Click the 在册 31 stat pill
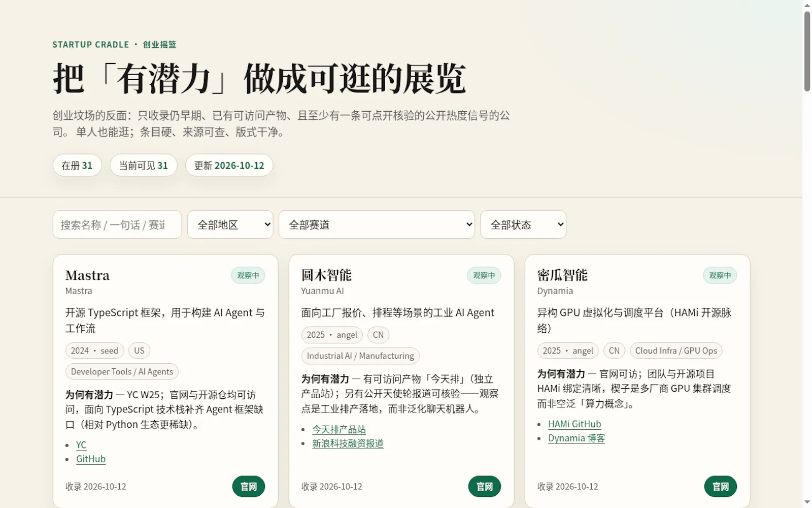Screen dimensions: 812x508 point(77,165)
